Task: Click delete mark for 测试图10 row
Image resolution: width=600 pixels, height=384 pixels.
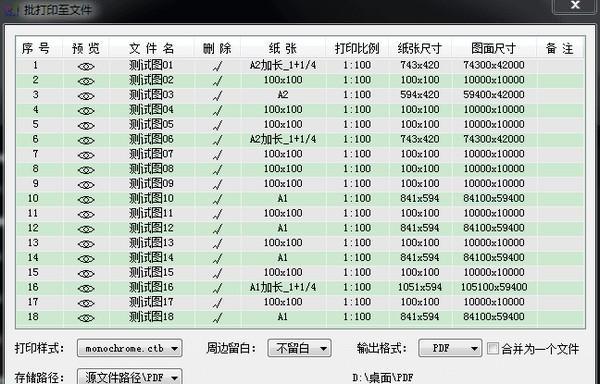Action: click(x=217, y=200)
